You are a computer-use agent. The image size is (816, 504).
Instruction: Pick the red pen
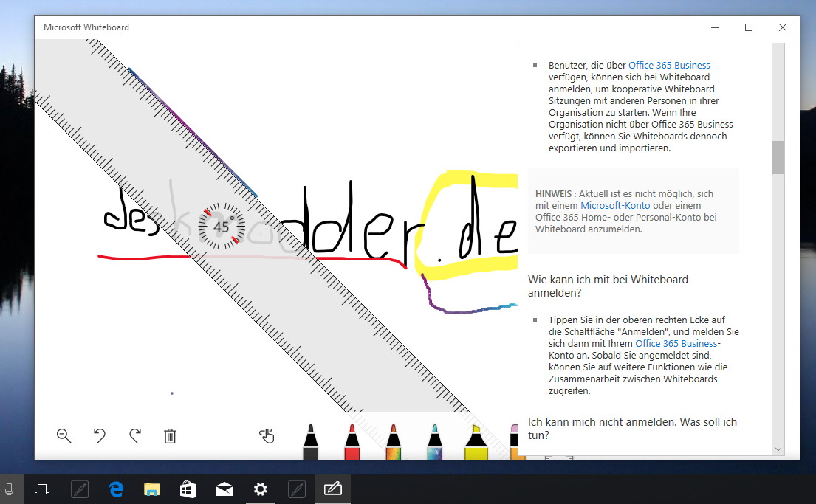point(352,441)
